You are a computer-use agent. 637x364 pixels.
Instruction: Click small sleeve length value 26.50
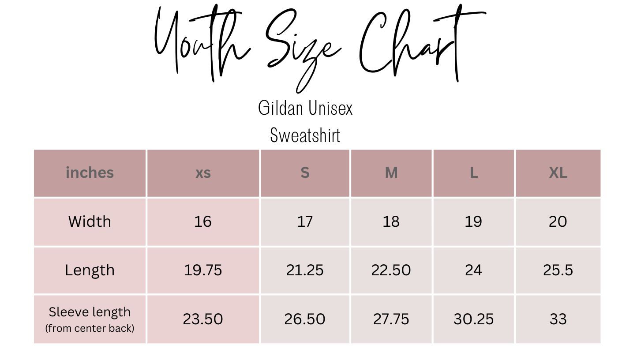pyautogui.click(x=305, y=319)
